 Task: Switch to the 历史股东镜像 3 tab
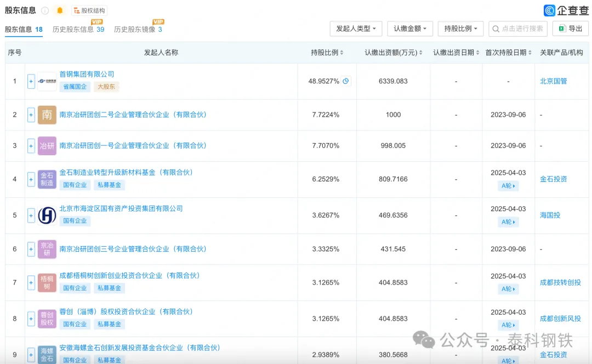click(138, 30)
